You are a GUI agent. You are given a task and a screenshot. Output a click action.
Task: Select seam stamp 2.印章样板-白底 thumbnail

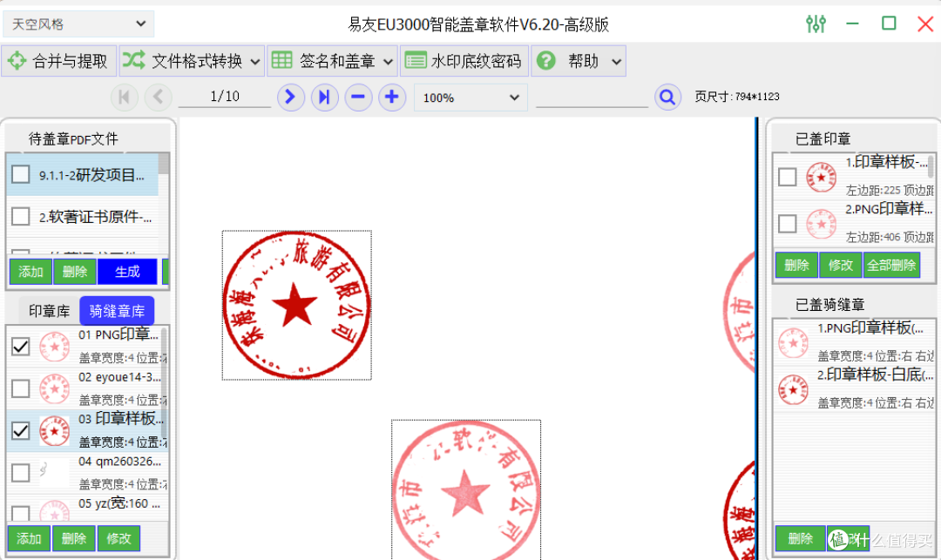pos(794,389)
